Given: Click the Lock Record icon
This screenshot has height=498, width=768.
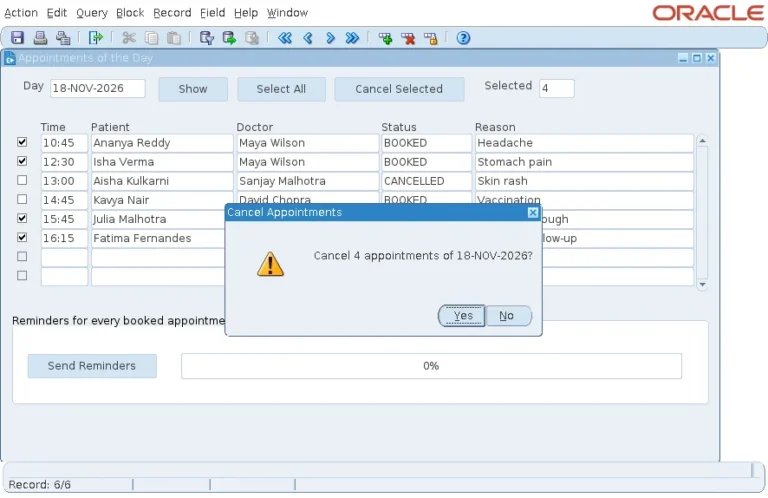Looking at the screenshot, I should [431, 38].
